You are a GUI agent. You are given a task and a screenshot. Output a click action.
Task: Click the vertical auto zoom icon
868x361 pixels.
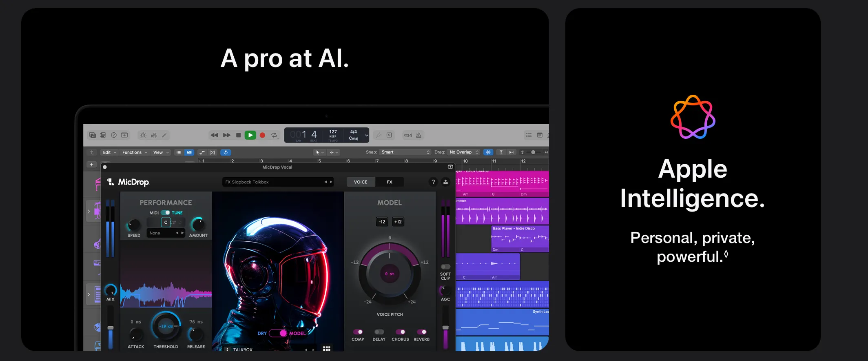click(x=501, y=152)
